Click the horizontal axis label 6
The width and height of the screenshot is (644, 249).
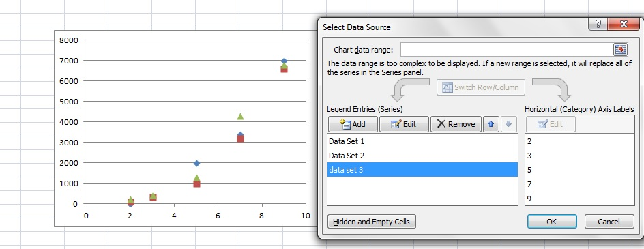(217, 216)
